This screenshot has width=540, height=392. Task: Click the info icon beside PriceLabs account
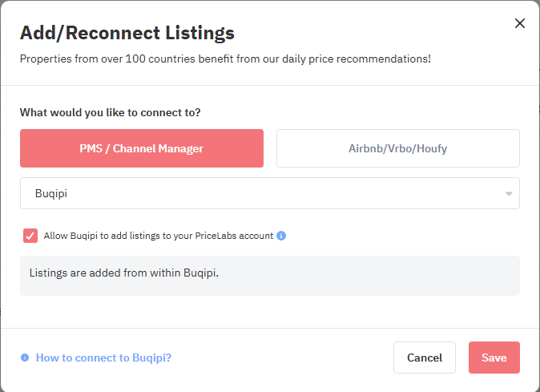point(281,236)
